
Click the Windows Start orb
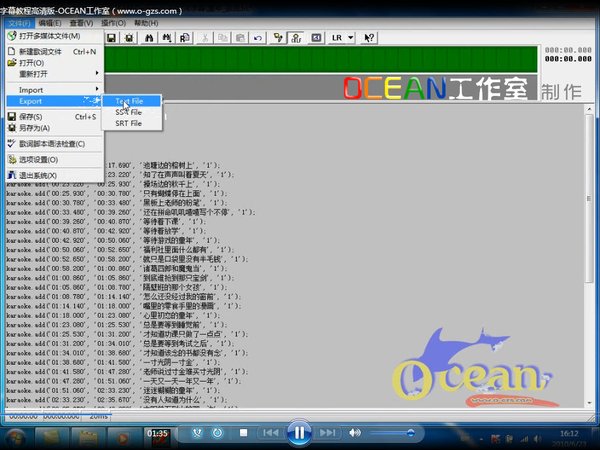point(17,437)
